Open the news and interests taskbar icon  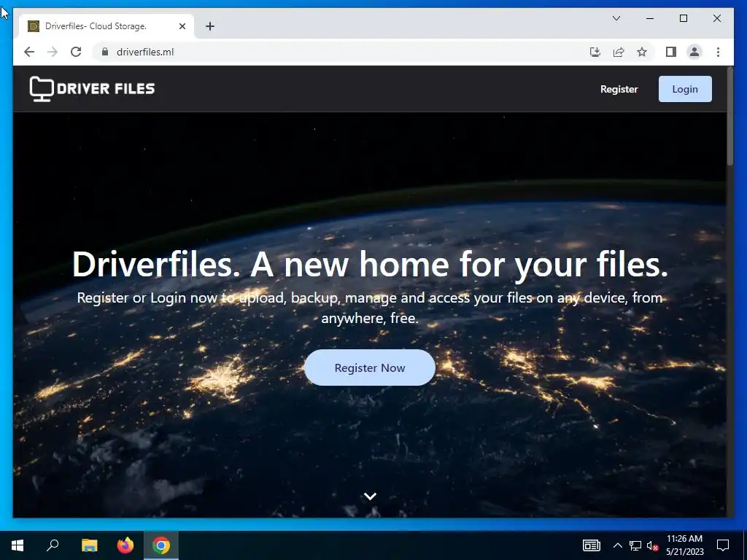[x=591, y=545]
